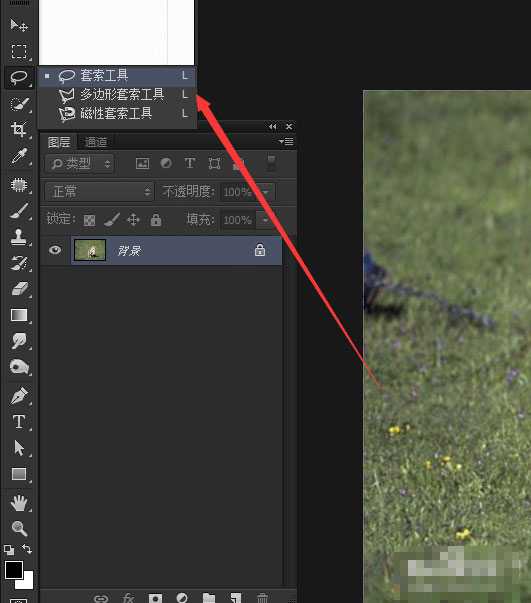Toggle the lock all padlock icon
The image size is (531, 603).
point(156,220)
